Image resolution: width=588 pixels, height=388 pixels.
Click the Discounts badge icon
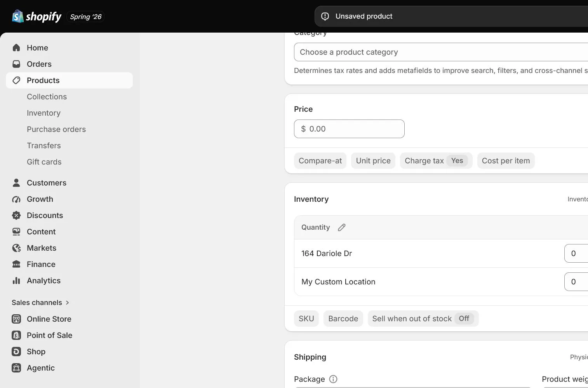click(x=16, y=215)
